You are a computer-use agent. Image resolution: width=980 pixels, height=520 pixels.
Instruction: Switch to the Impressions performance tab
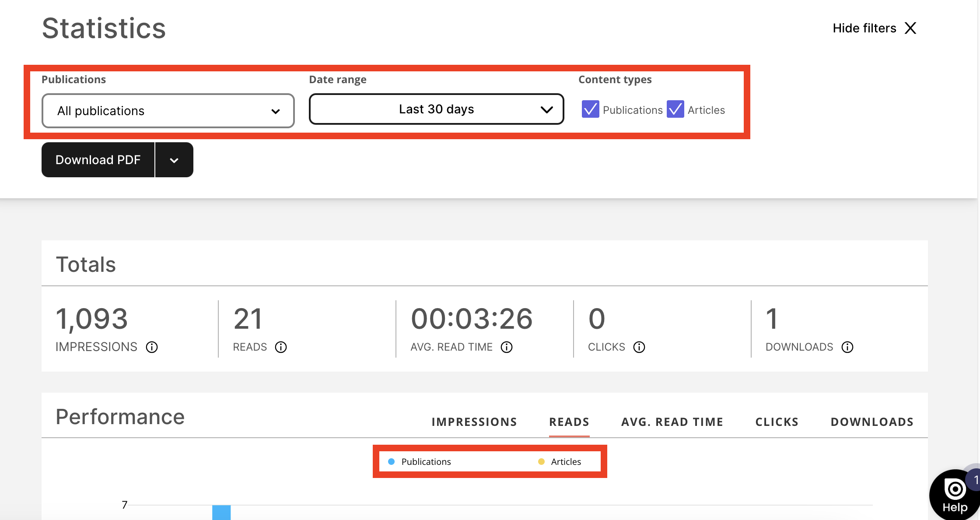tap(474, 422)
